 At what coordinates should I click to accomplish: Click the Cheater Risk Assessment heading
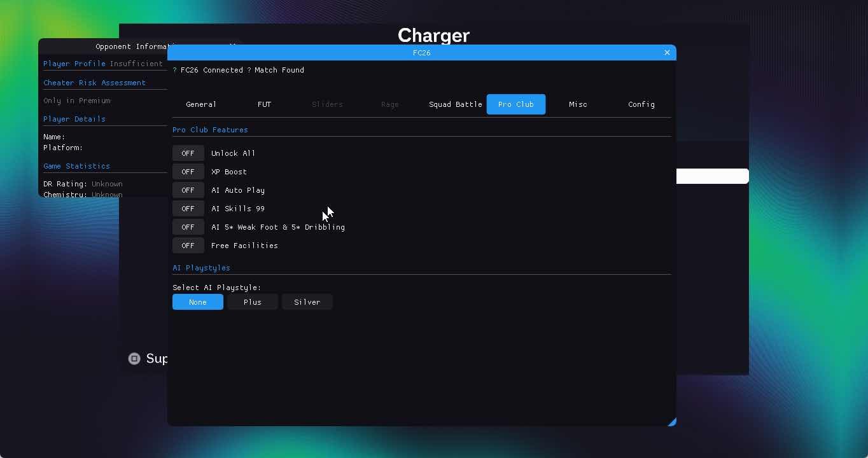[x=94, y=83]
